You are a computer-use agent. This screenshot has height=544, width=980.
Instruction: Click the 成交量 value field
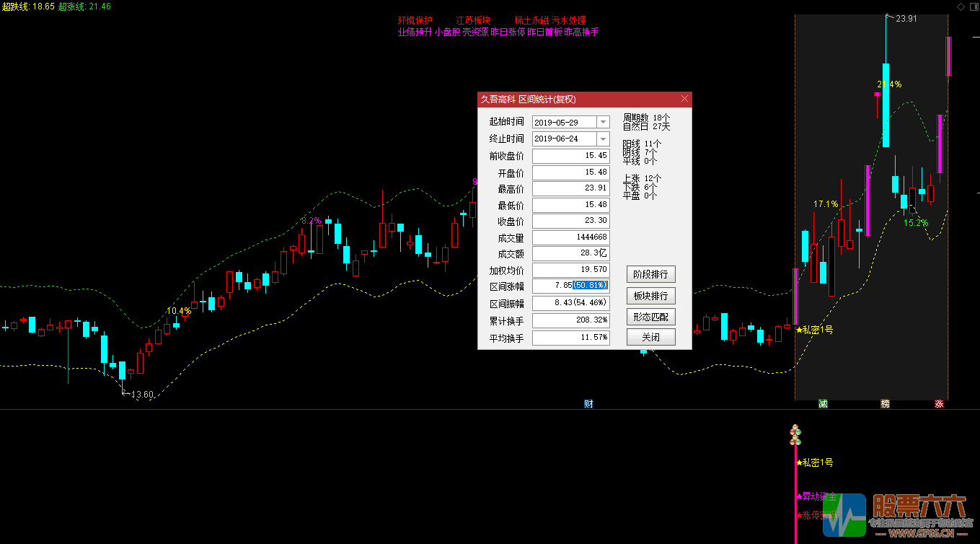pos(570,237)
